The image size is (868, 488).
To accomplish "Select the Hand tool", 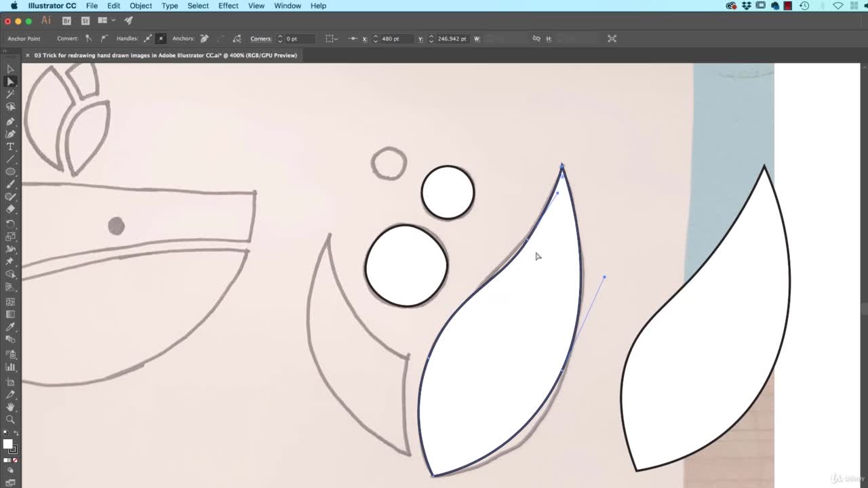I will [10, 407].
